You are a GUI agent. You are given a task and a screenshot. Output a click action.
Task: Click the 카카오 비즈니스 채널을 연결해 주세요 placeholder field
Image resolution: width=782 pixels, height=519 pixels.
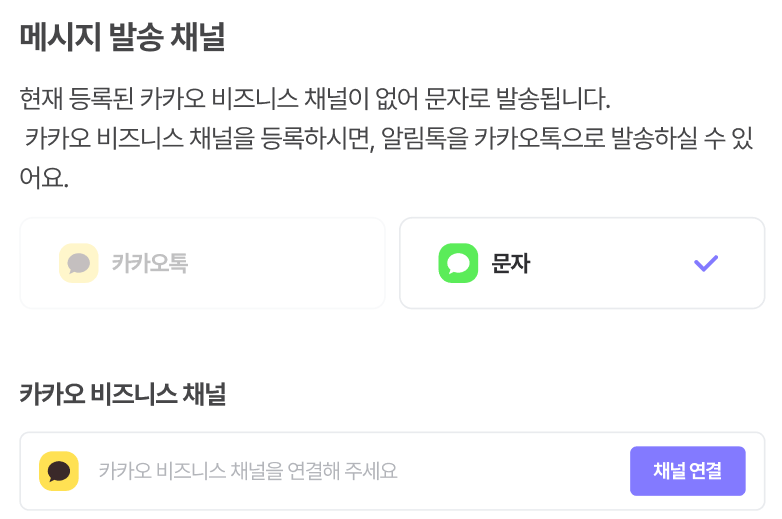click(x=248, y=471)
